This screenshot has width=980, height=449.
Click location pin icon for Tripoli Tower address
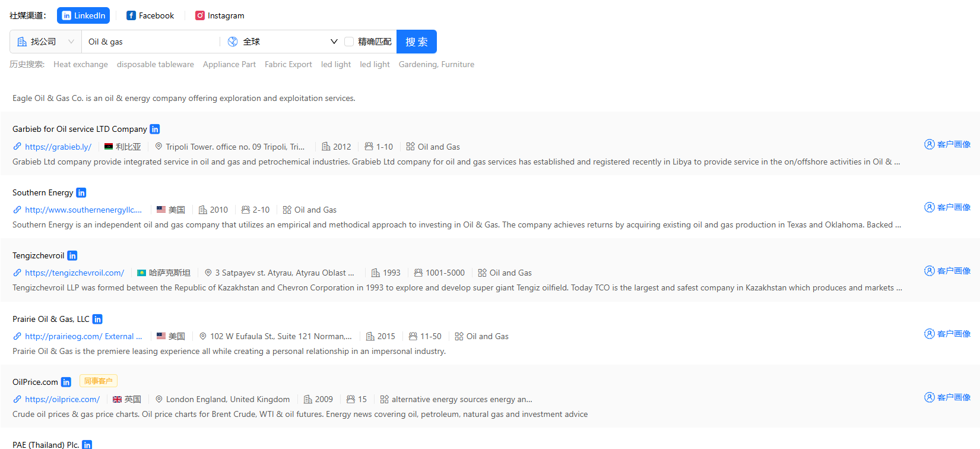pos(158,146)
